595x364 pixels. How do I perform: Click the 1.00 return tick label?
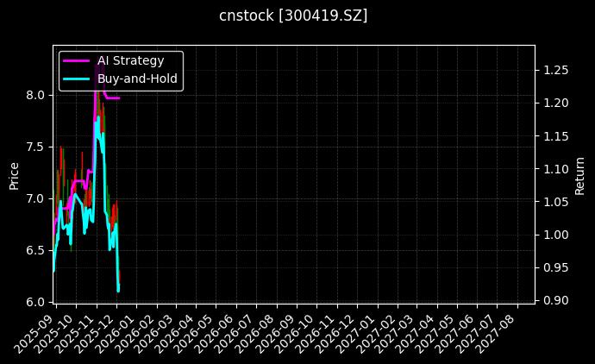tap(556, 235)
